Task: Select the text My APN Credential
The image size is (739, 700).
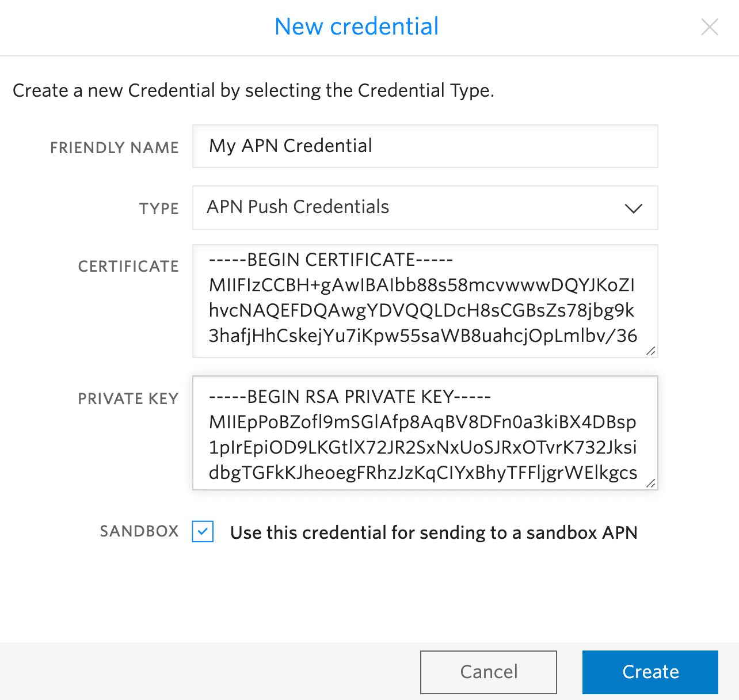Action: [289, 146]
